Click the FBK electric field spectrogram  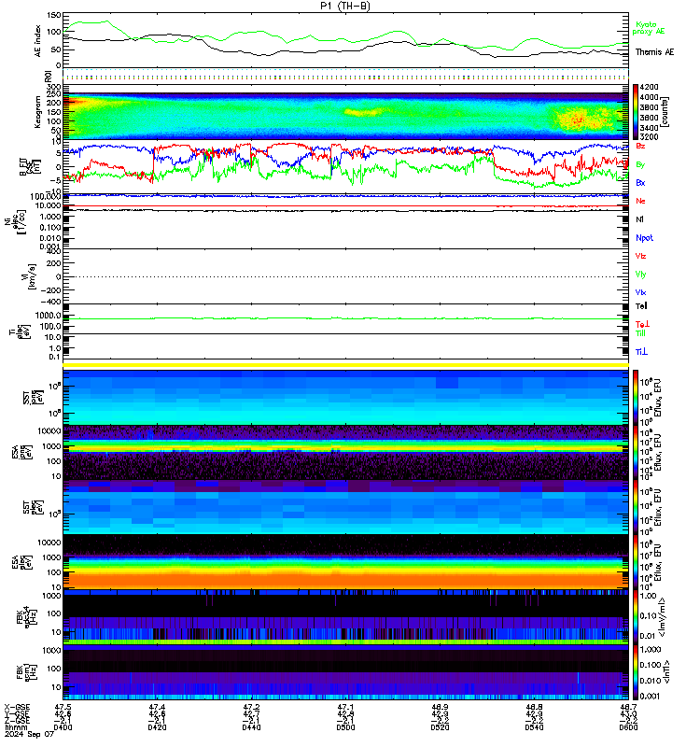pyautogui.click(x=345, y=616)
